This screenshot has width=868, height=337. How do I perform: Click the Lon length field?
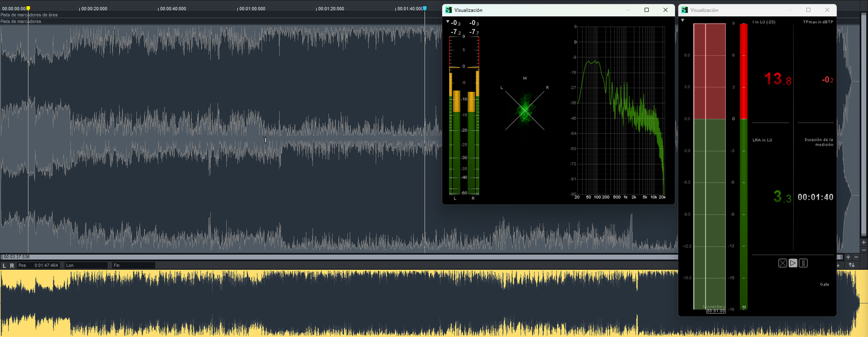click(86, 265)
